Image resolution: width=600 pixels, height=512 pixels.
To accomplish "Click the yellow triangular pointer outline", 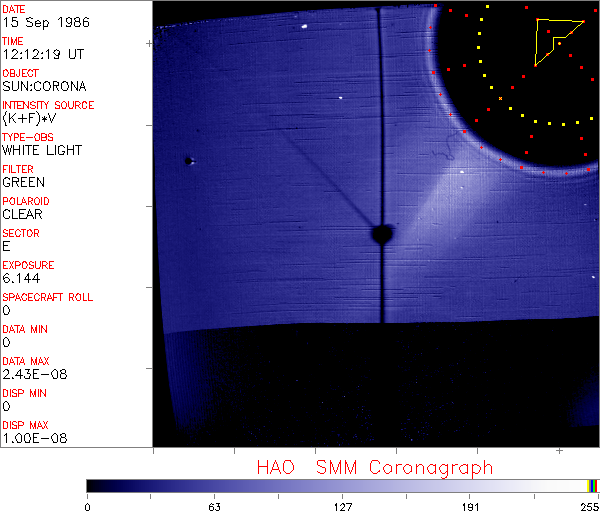I will 537,42.
